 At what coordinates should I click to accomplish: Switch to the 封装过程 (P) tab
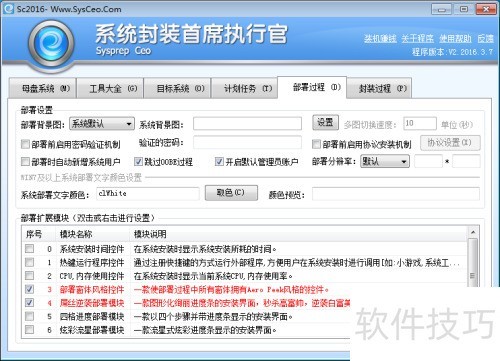tap(379, 89)
